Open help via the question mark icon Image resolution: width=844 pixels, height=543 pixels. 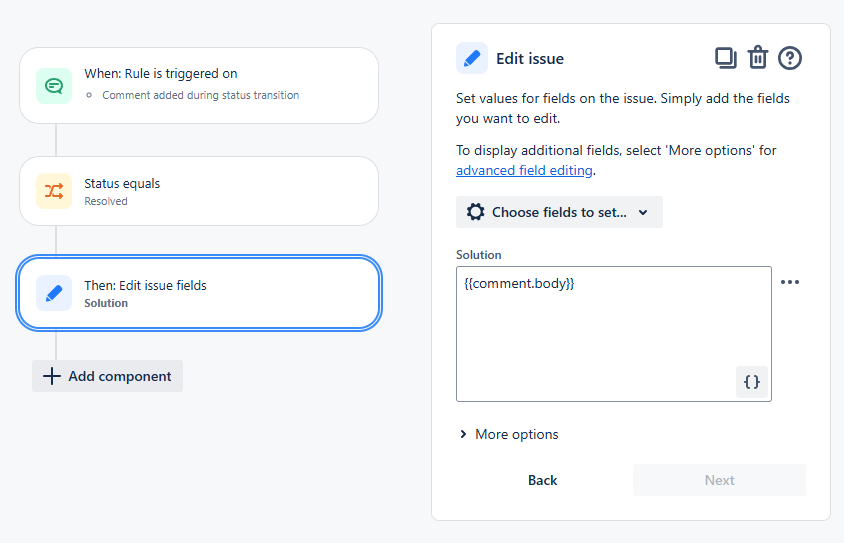(790, 58)
